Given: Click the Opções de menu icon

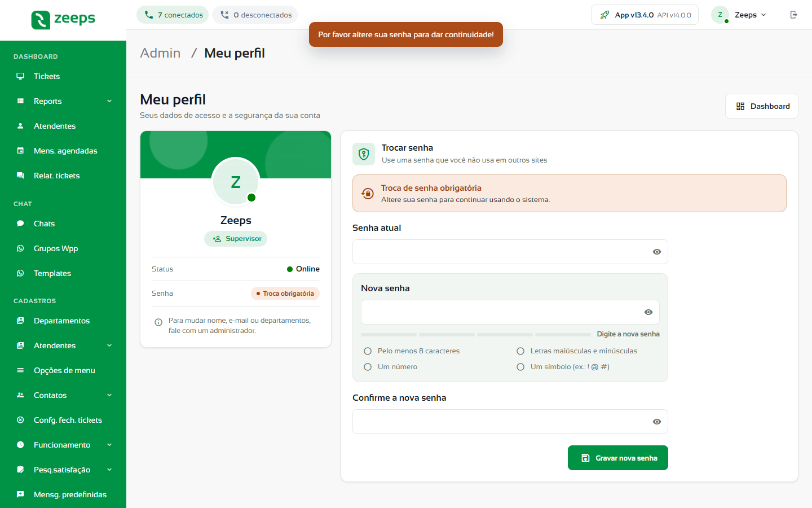Looking at the screenshot, I should click(20, 370).
